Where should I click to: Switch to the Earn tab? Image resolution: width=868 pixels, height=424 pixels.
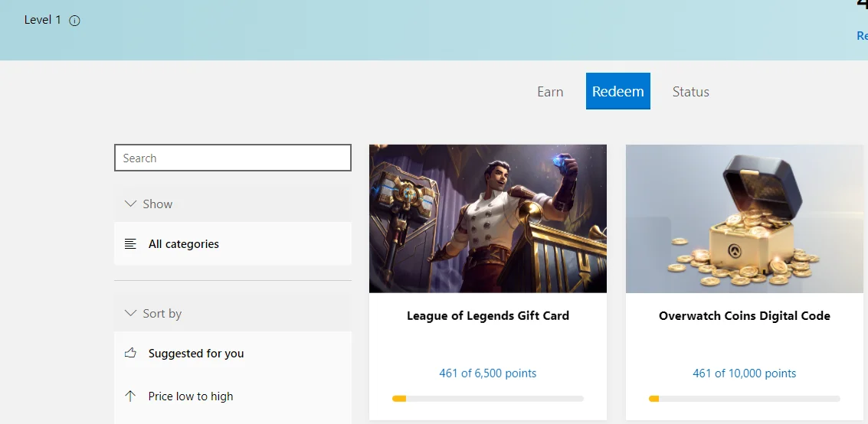(550, 91)
